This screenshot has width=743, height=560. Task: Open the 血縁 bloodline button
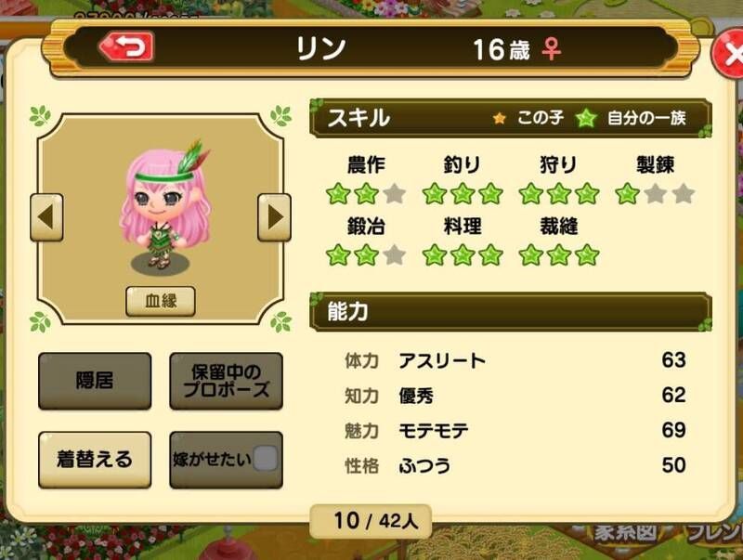161,301
